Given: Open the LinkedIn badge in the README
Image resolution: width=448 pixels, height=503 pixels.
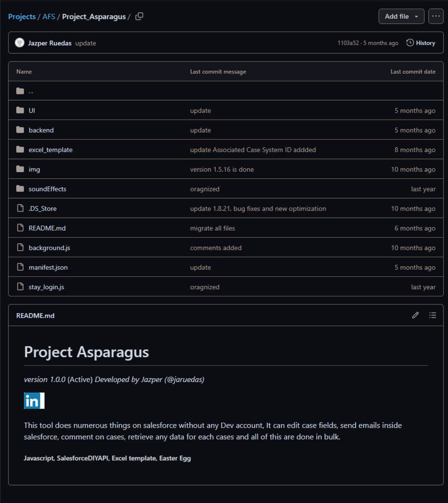Looking at the screenshot, I should point(34,401).
